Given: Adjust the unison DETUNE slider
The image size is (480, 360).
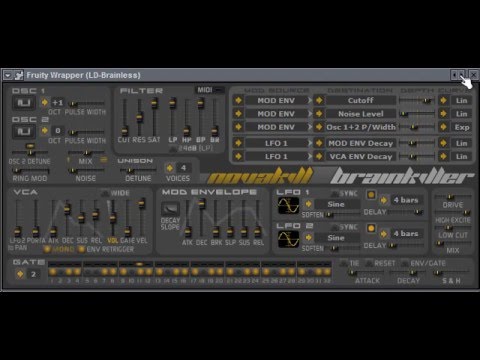Looking at the screenshot, I should (138, 171).
